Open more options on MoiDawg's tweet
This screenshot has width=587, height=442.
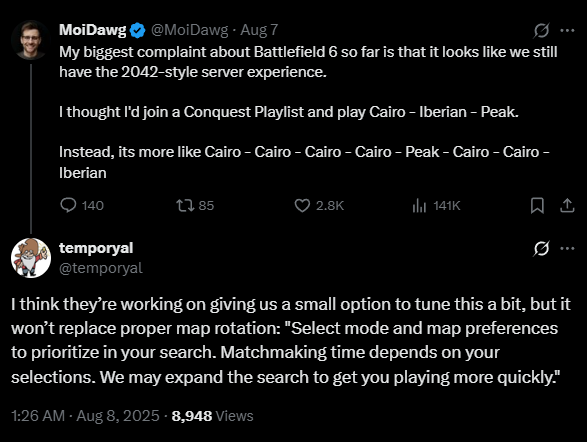pyautogui.click(x=567, y=30)
